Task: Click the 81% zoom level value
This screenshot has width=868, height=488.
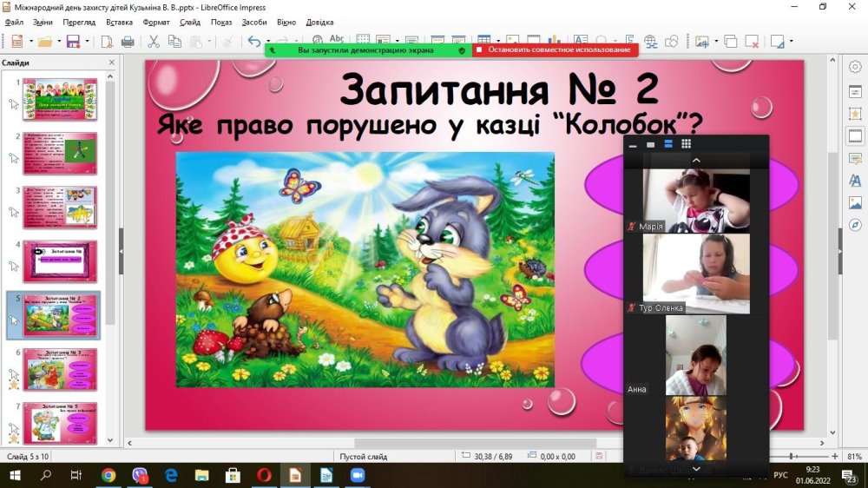Action: point(854,457)
